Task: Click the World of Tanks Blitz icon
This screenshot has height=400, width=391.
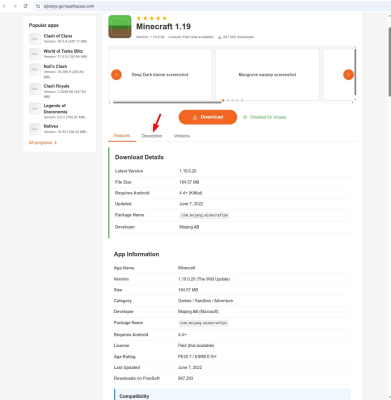Action: tap(35, 54)
